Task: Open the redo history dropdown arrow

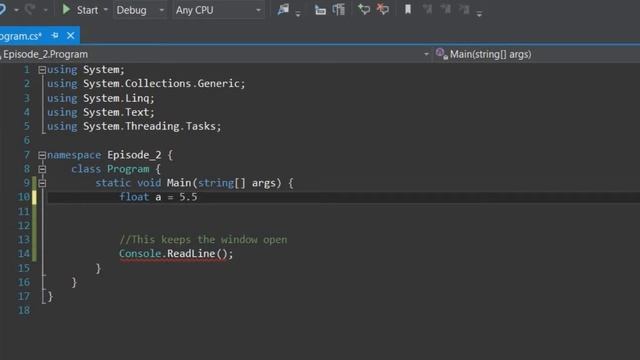Action: (x=45, y=10)
